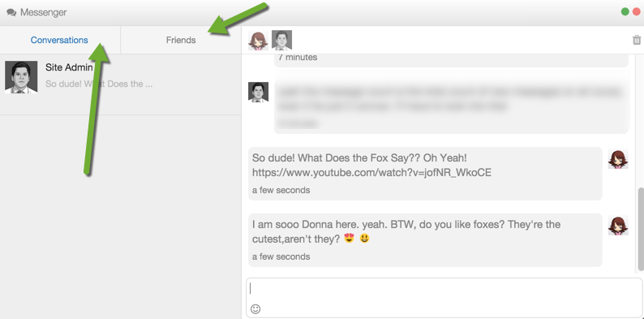Click Site Admin's avatar in conversation list
Viewport: 644px width, 319px height.
[21, 77]
